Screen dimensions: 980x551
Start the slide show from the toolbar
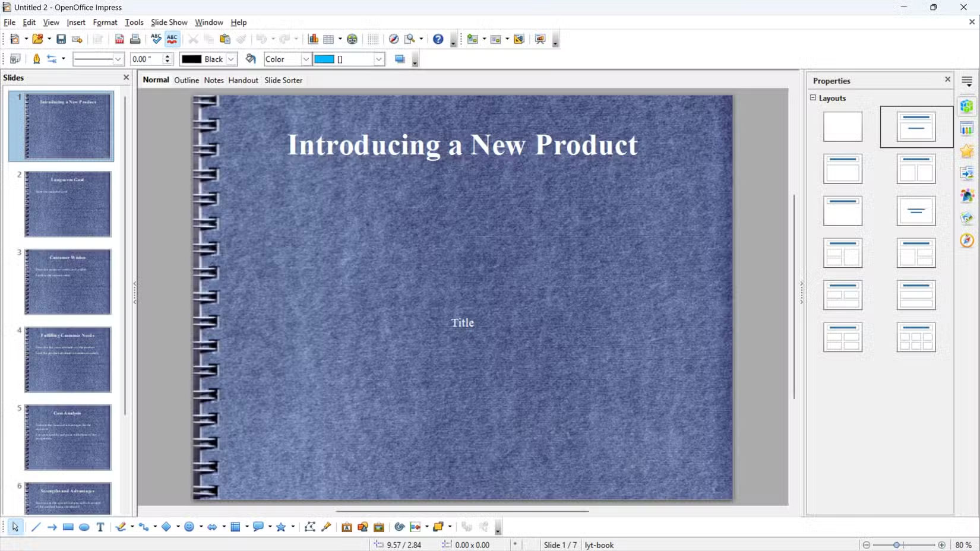click(x=540, y=39)
